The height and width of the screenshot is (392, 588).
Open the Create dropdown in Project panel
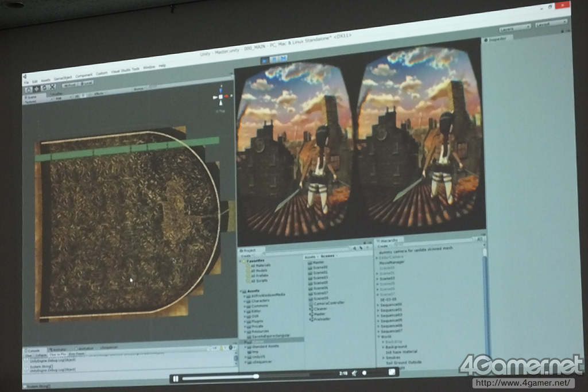click(x=246, y=256)
